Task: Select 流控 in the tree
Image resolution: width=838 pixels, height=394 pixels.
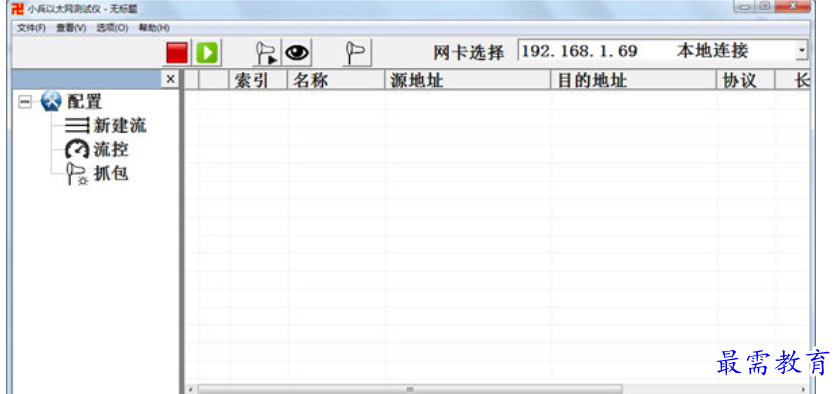Action: (x=111, y=150)
